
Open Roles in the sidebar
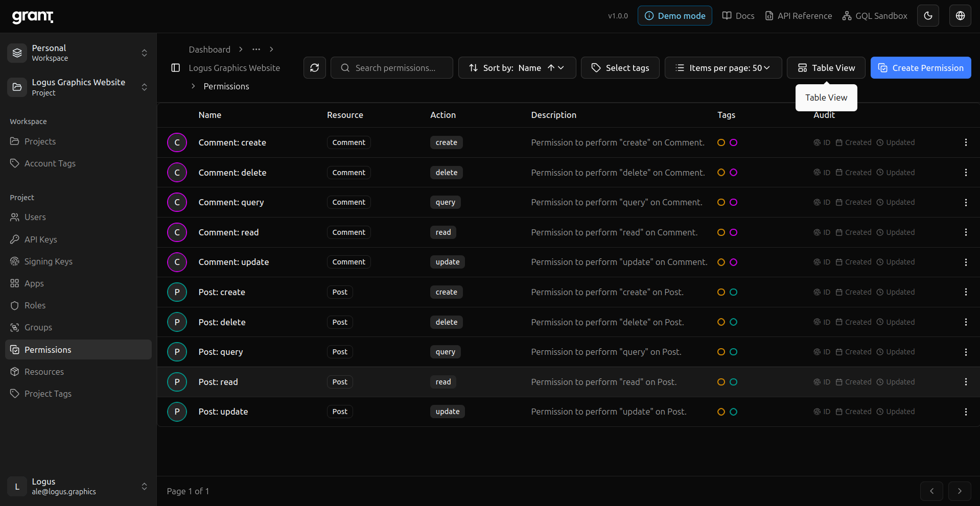78,305
